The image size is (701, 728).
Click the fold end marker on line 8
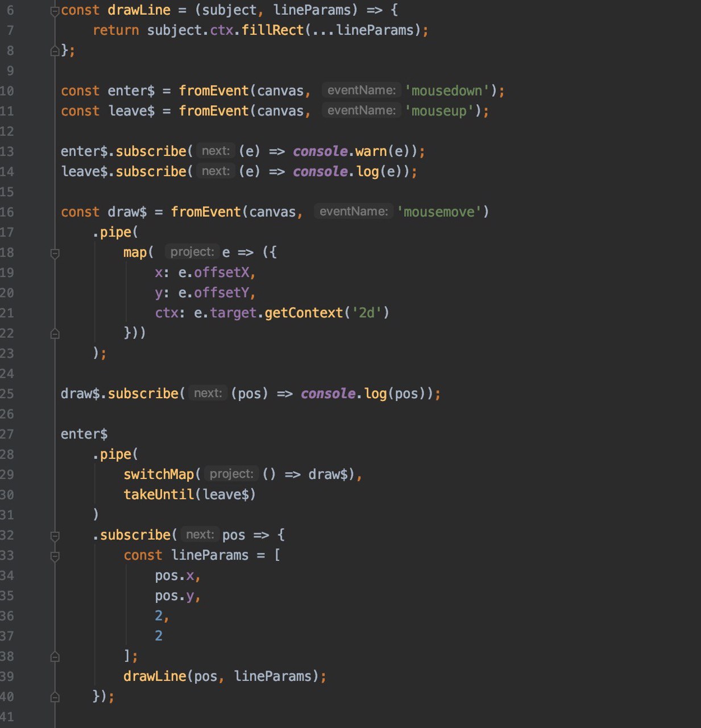point(55,51)
